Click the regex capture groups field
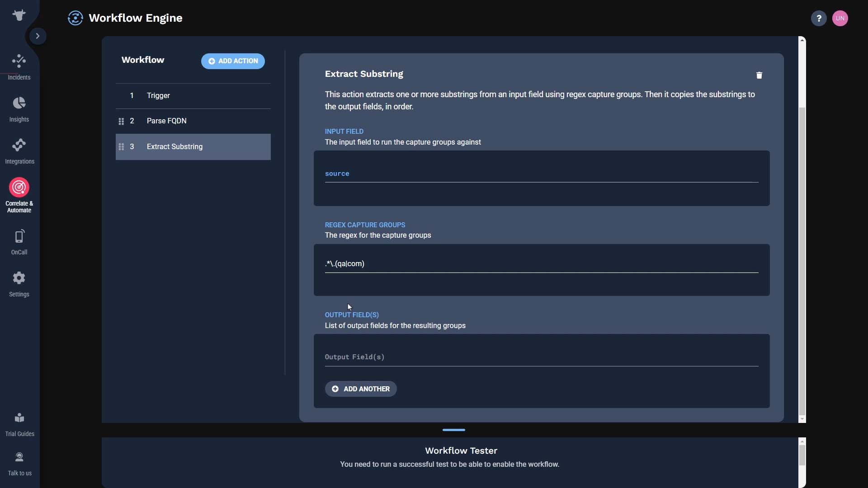 542,264
